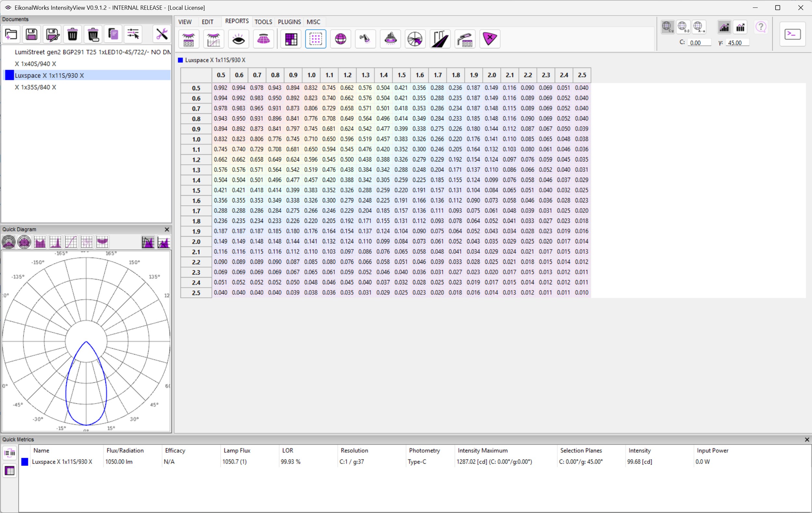The width and height of the screenshot is (812, 513).
Task: Click the single trash can delete icon
Action: 73,34
